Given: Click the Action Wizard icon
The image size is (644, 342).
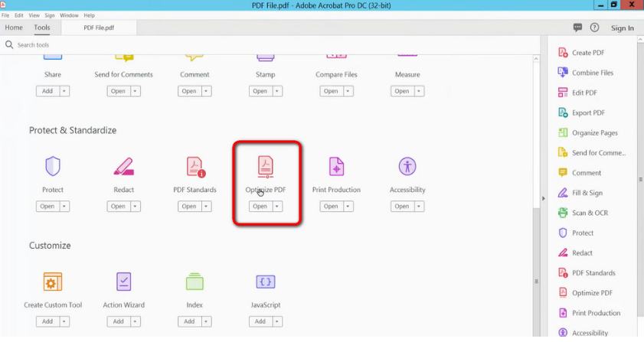Looking at the screenshot, I should pos(123,282).
